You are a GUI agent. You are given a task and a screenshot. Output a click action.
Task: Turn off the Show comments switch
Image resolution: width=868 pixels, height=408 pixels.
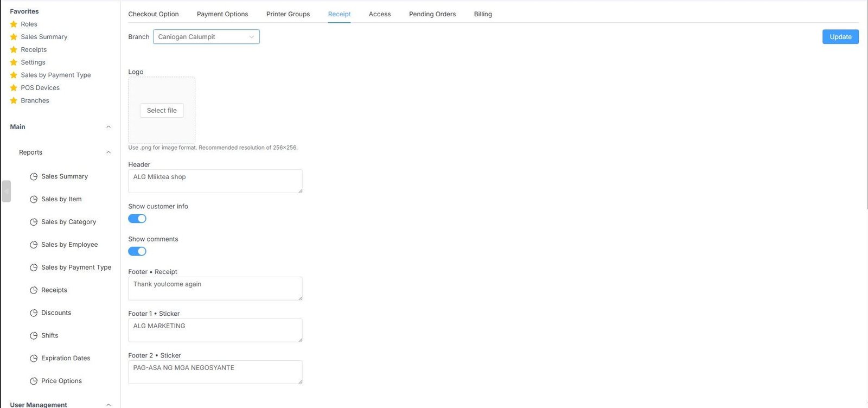137,251
